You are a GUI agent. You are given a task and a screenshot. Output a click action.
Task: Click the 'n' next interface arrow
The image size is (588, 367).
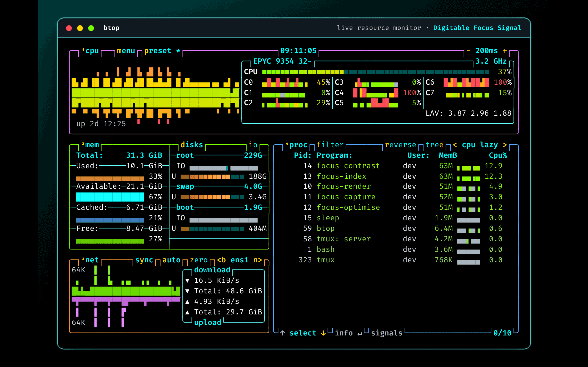(257, 260)
